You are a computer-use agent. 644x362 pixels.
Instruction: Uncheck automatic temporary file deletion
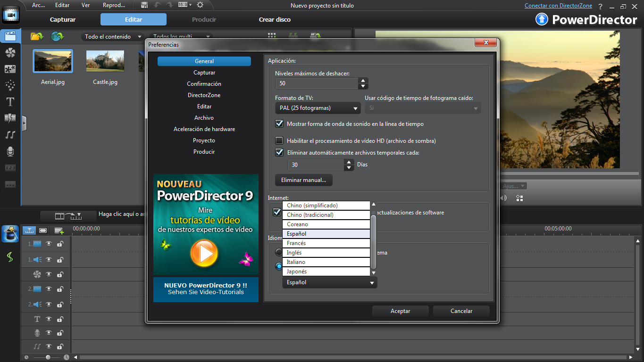point(279,152)
